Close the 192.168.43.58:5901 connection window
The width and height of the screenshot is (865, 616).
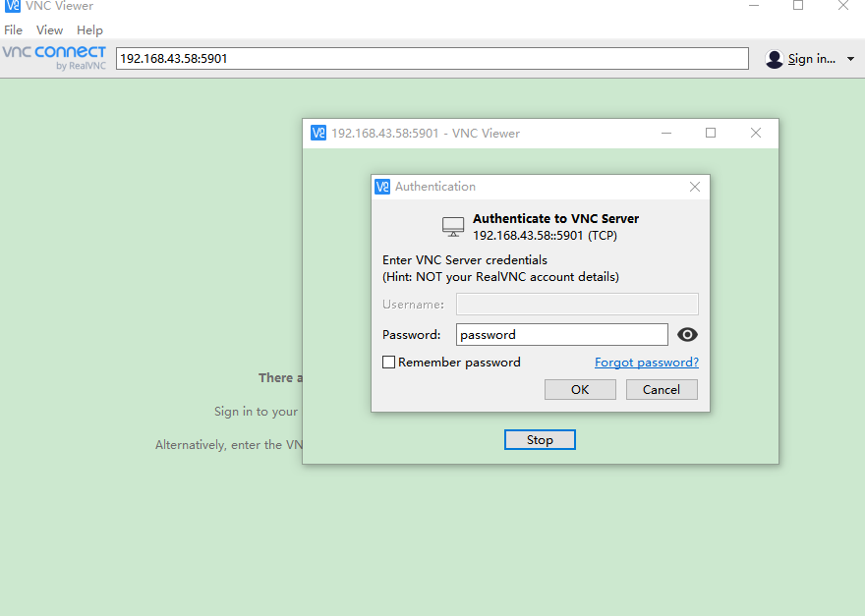(x=756, y=133)
